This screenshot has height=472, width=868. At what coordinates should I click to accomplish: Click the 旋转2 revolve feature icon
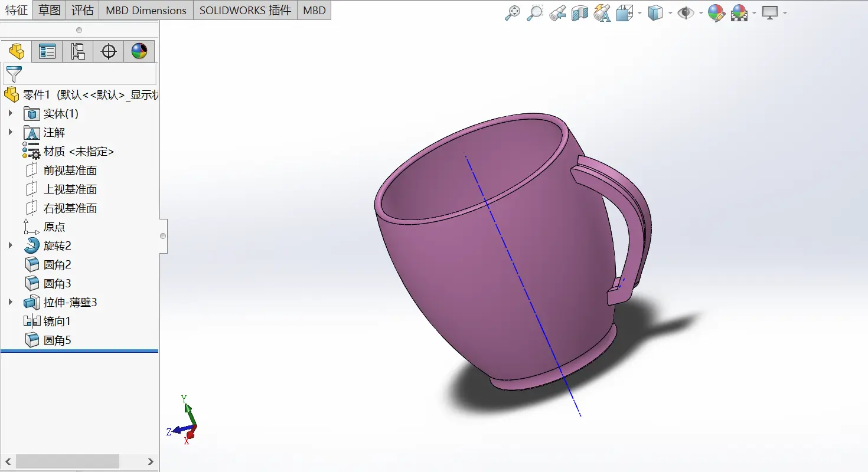click(x=31, y=245)
